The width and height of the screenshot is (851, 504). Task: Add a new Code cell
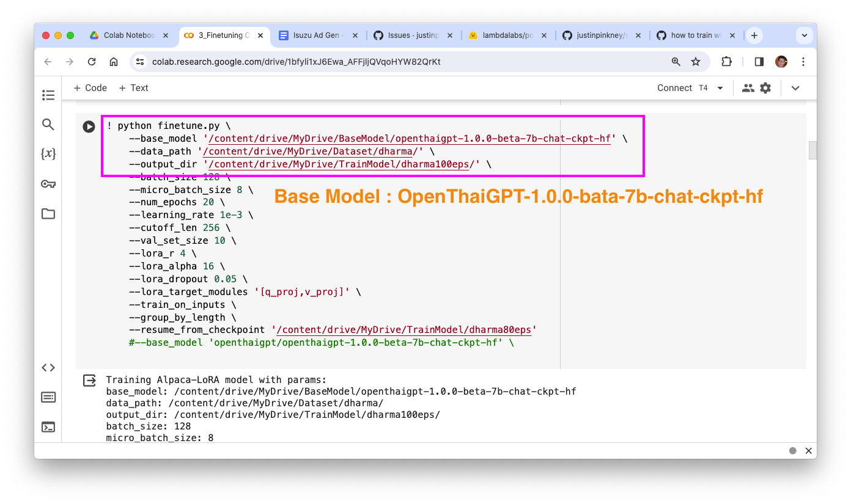tap(90, 88)
